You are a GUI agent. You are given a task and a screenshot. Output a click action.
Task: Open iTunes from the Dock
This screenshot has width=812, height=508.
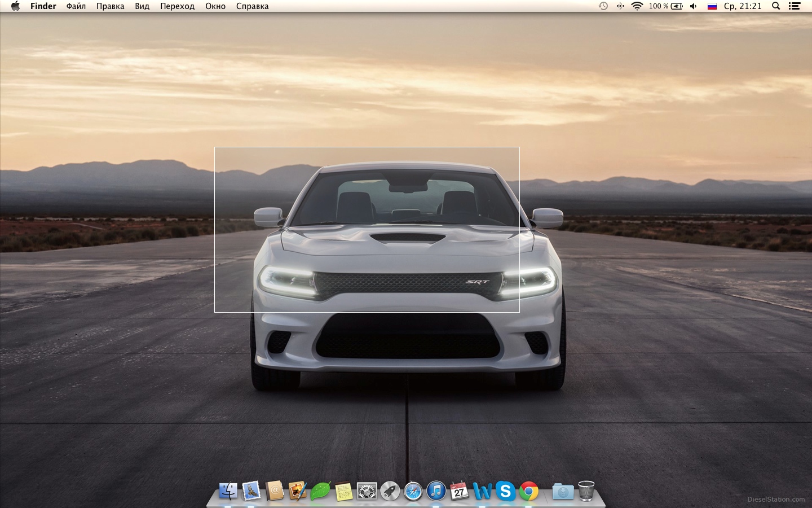436,492
